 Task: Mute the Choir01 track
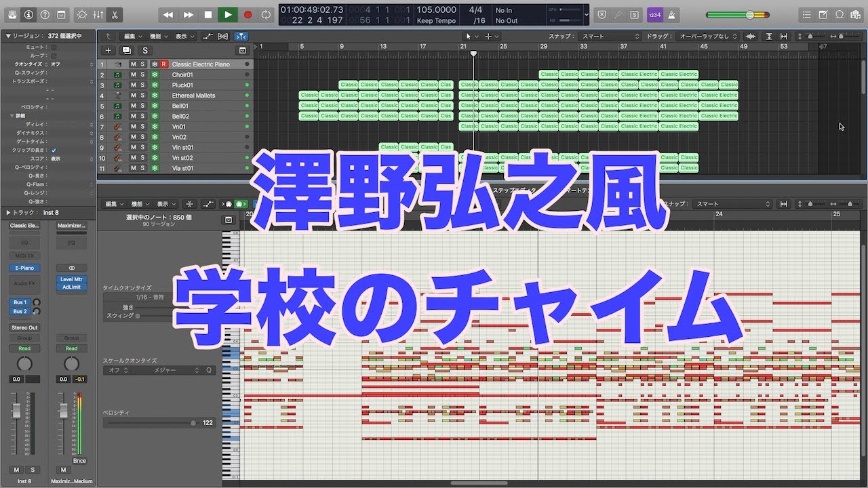coord(133,75)
